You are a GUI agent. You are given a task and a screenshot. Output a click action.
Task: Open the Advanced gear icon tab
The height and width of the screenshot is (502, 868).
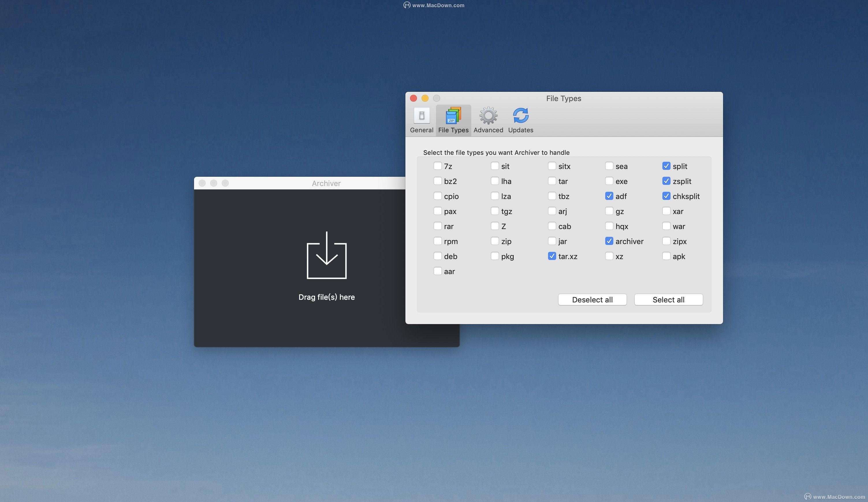coord(488,120)
